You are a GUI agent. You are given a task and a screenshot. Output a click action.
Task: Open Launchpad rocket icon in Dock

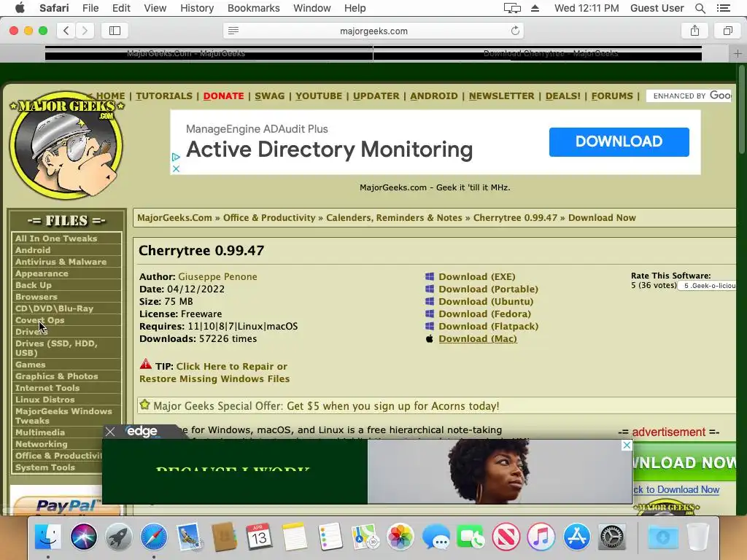click(x=119, y=536)
